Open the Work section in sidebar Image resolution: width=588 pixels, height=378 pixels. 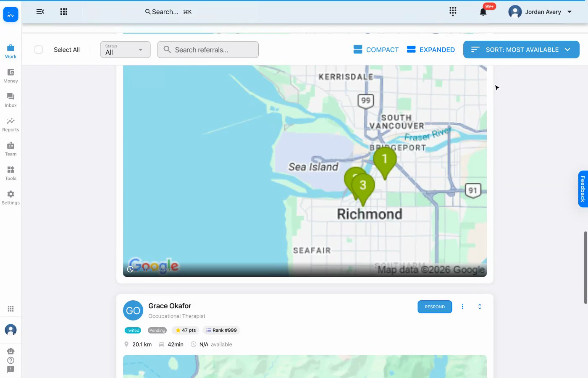pos(10,51)
